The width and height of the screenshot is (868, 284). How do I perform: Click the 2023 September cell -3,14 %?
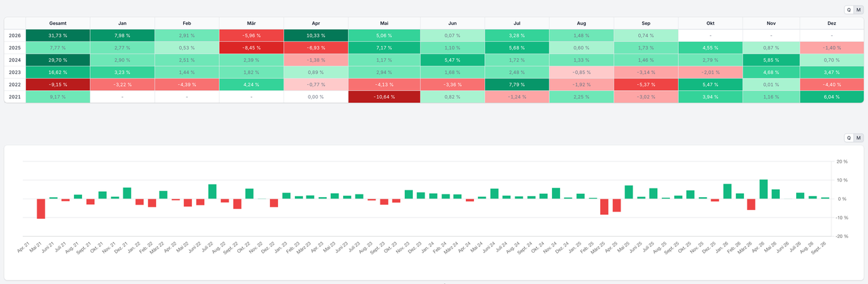[646, 72]
